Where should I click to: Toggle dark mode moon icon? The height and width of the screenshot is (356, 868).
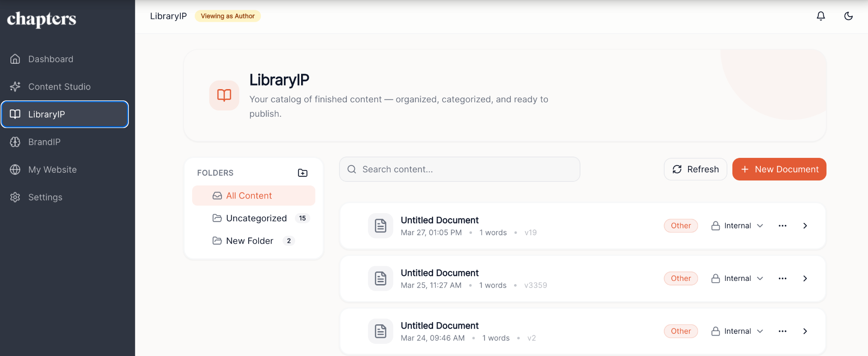[849, 16]
